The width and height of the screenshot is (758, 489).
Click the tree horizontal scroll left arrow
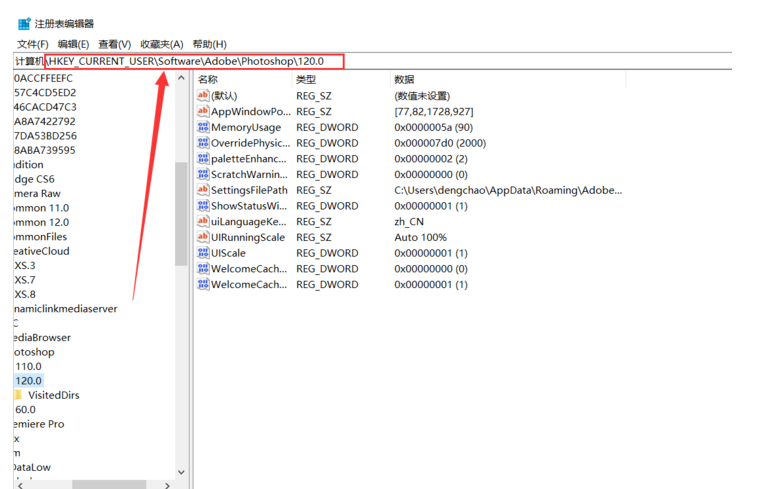pyautogui.click(x=20, y=485)
